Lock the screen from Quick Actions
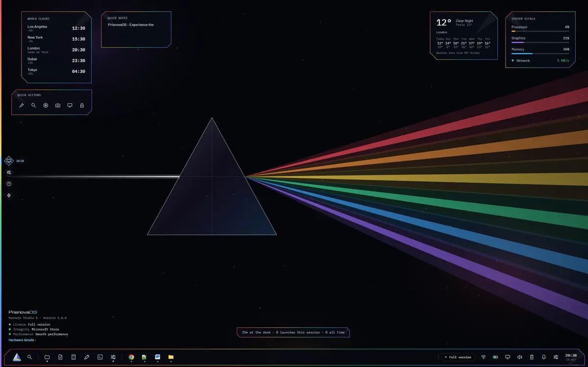588x367 pixels. 82,105
